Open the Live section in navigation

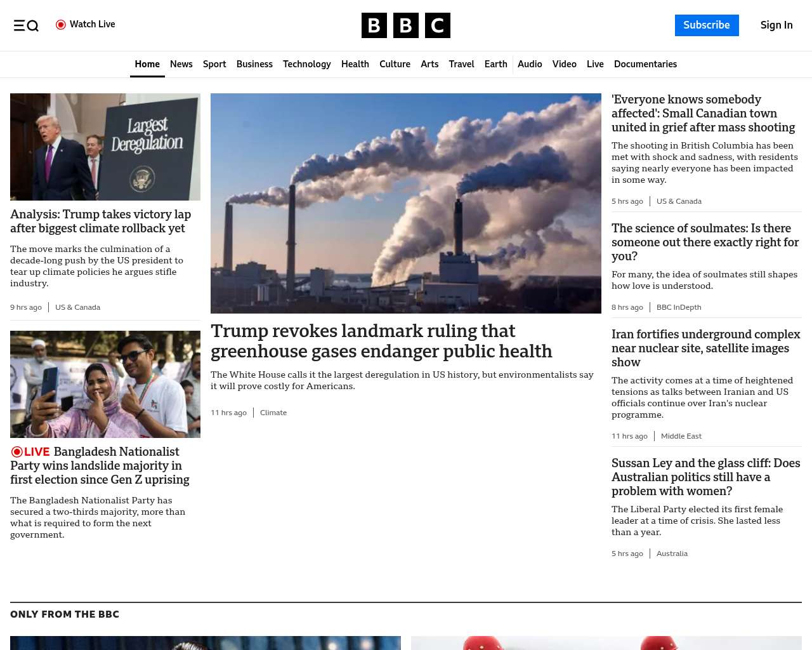(595, 64)
